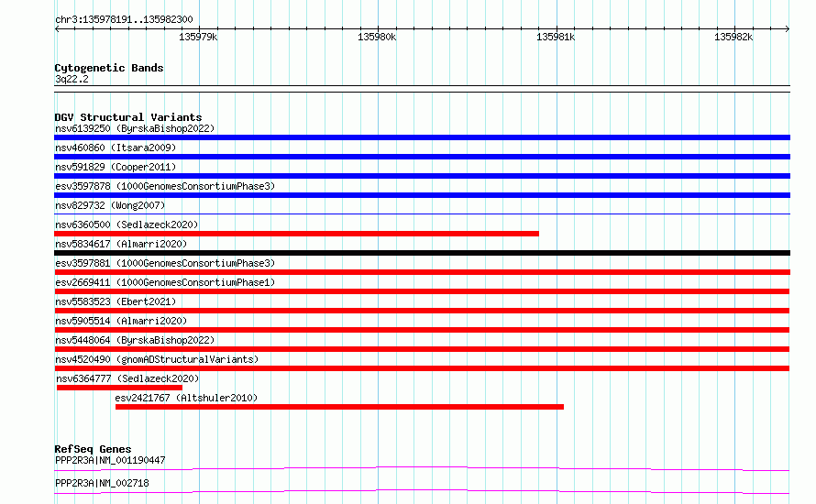Open the nsv5448064 (ByrskaBishop2022) variant

pos(135,340)
